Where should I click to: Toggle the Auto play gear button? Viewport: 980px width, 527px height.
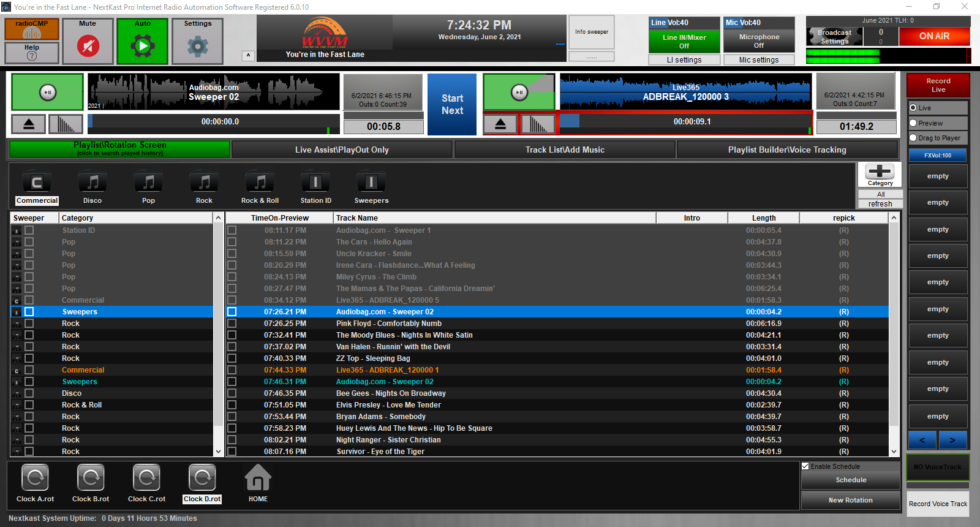click(x=143, y=41)
